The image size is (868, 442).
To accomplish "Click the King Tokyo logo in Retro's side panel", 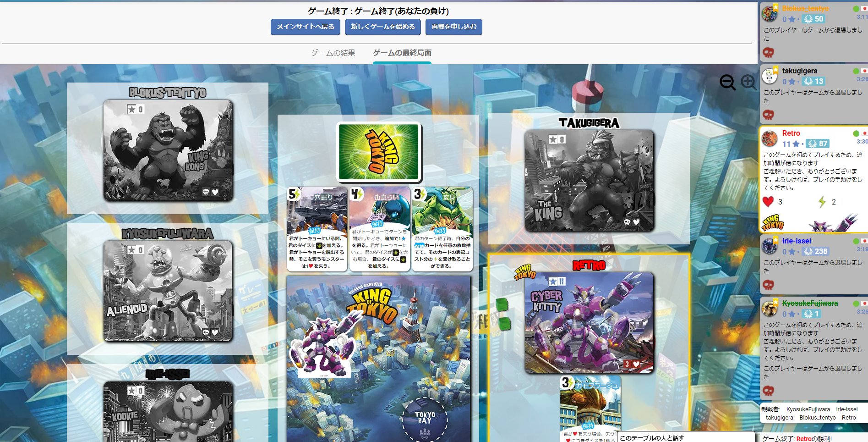I will [x=773, y=222].
